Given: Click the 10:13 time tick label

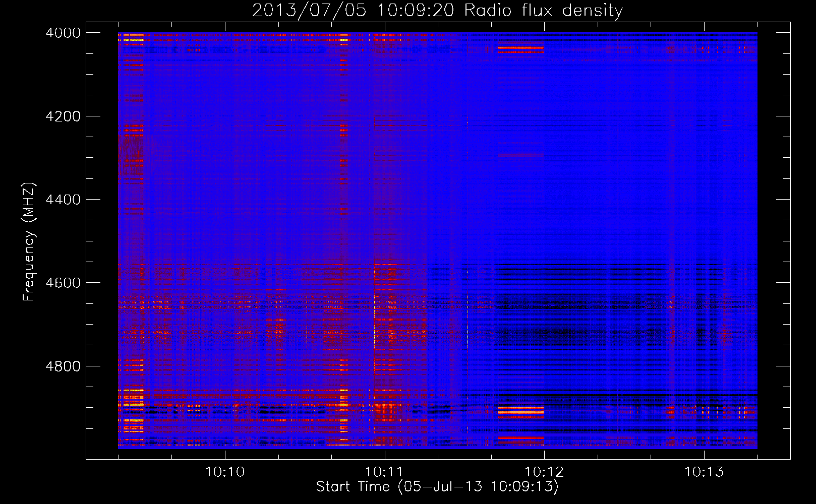Looking at the screenshot, I should (x=704, y=472).
